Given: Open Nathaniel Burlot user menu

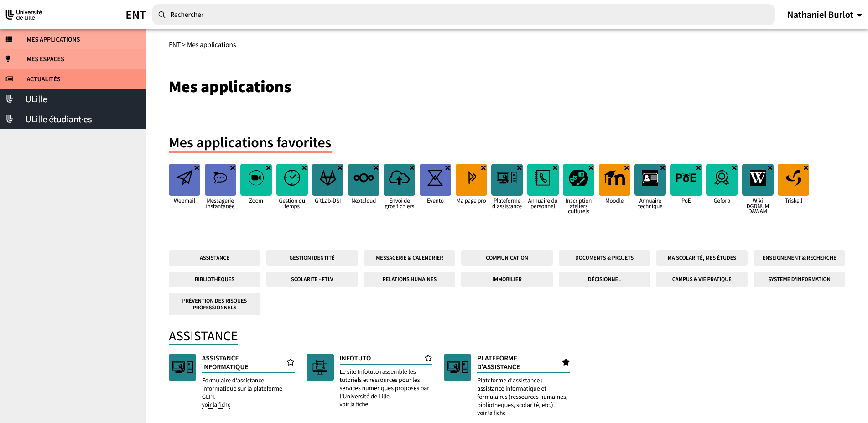Looking at the screenshot, I should 824,15.
